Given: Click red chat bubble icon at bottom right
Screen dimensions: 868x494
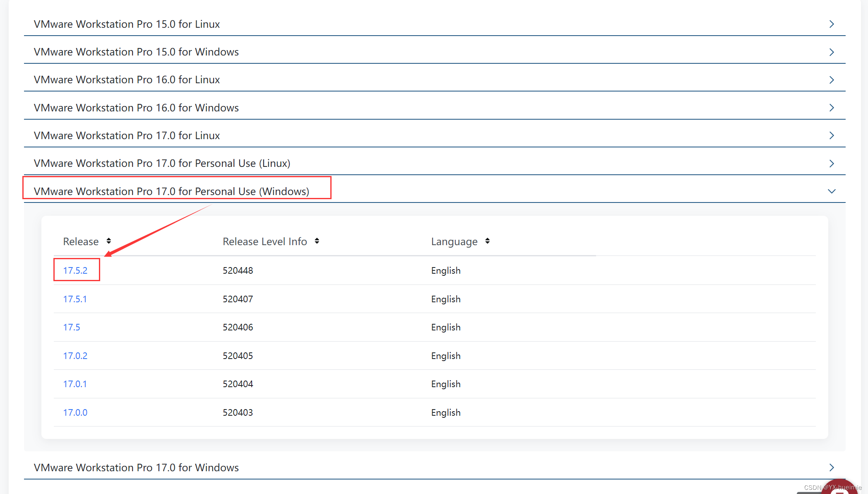Looking at the screenshot, I should click(839, 489).
